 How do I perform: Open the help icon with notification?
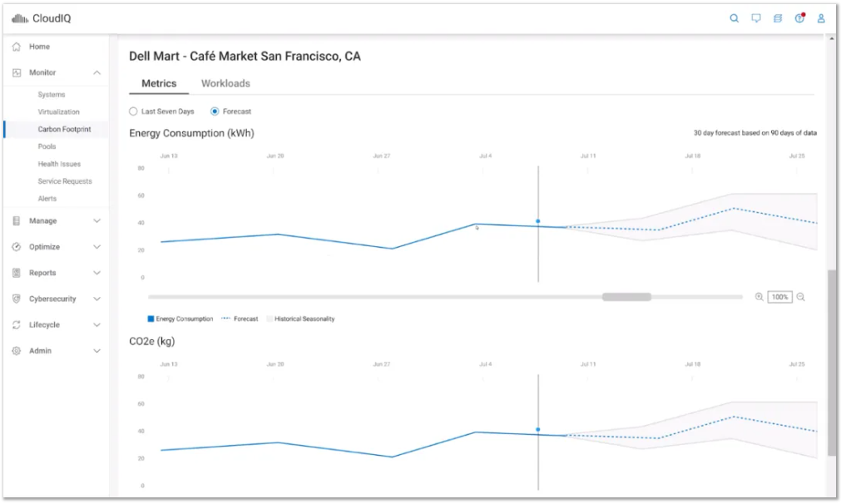799,17
